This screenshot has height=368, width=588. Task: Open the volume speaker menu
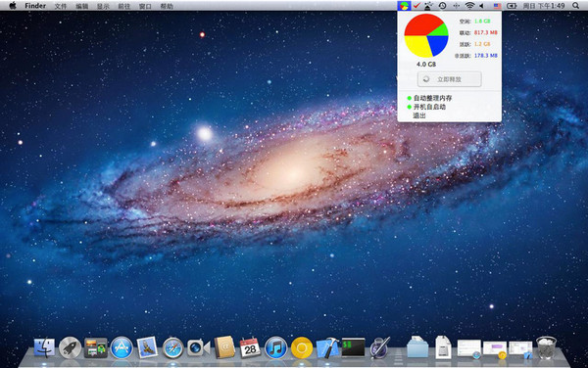coord(482,6)
